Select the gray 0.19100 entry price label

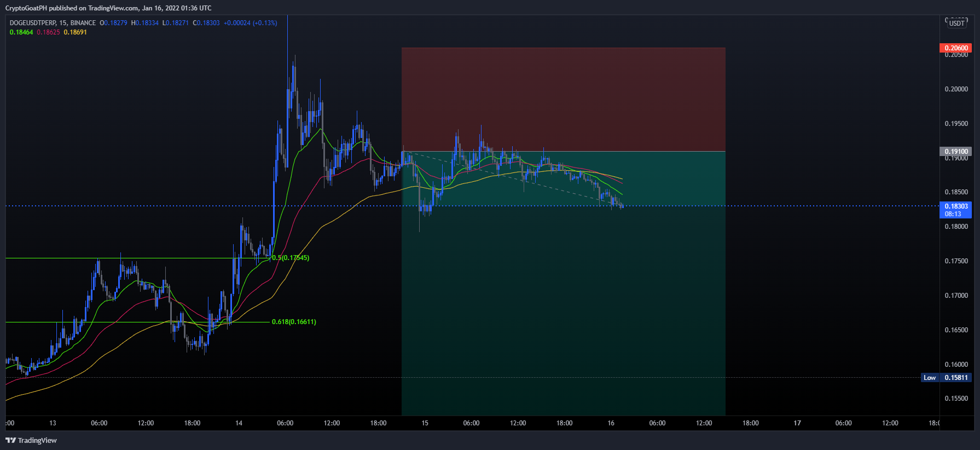click(955, 152)
